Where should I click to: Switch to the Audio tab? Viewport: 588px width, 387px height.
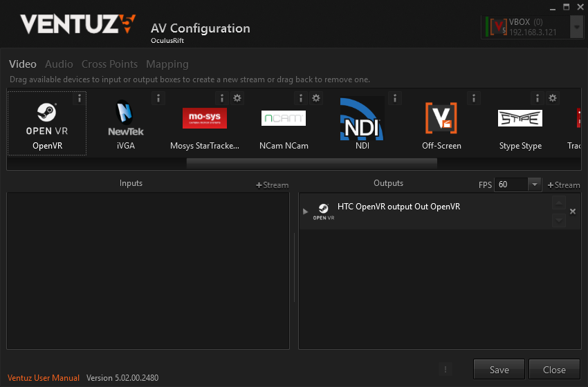(x=59, y=64)
